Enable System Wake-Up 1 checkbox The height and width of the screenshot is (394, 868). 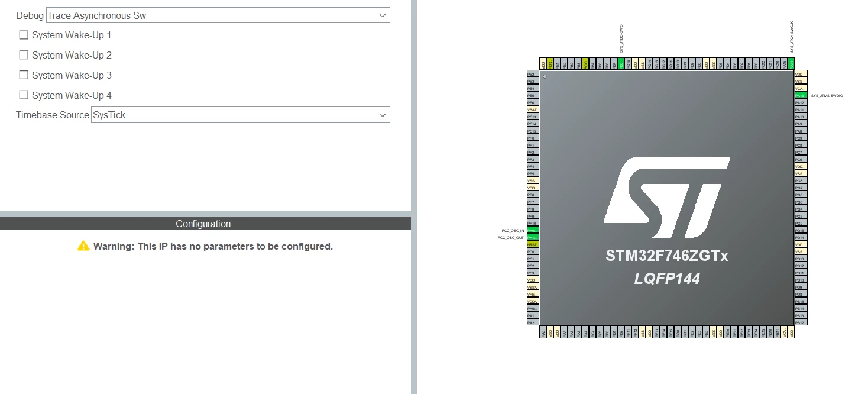click(24, 35)
